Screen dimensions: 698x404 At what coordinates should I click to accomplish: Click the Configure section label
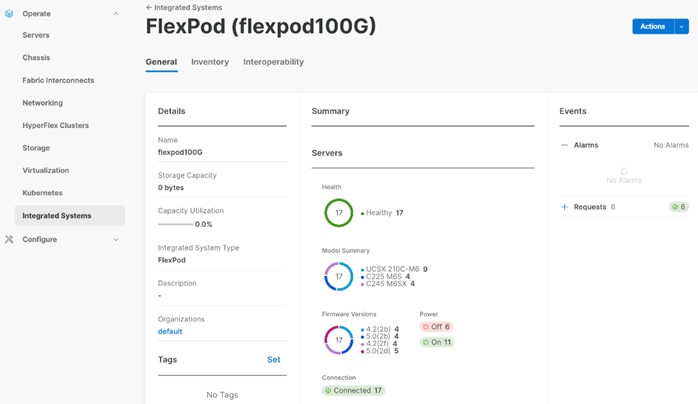click(x=40, y=239)
